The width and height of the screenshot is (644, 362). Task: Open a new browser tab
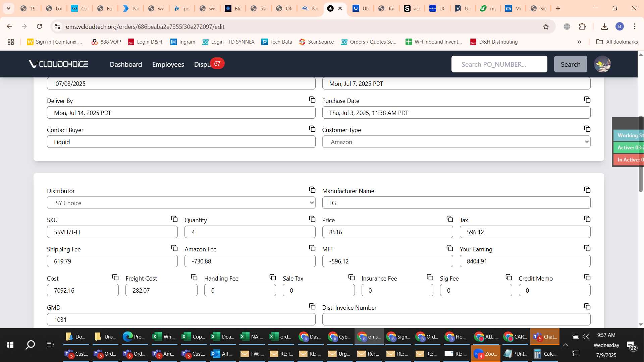[558, 8]
